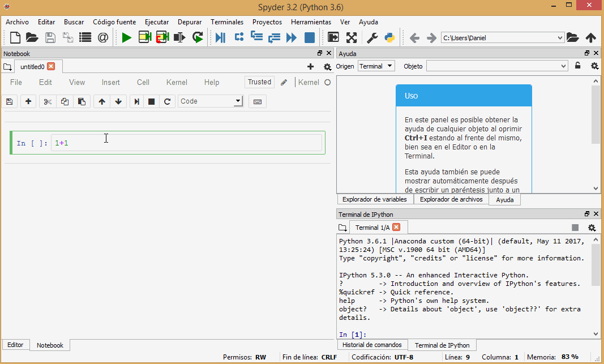604x364 pixels.
Task: Stop debugging with the blue square icon
Action: coord(309,37)
